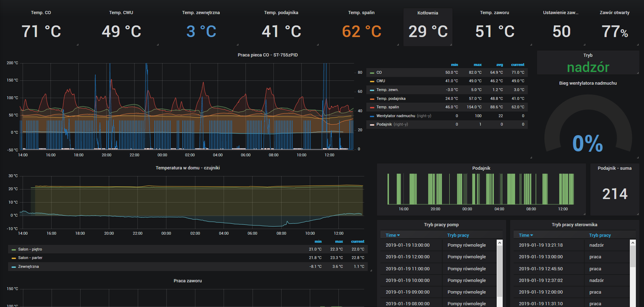Viewport: 644px width, 307px height.
Task: Click scroll-up arrow in Tryb pracy pomp table
Action: (x=500, y=243)
